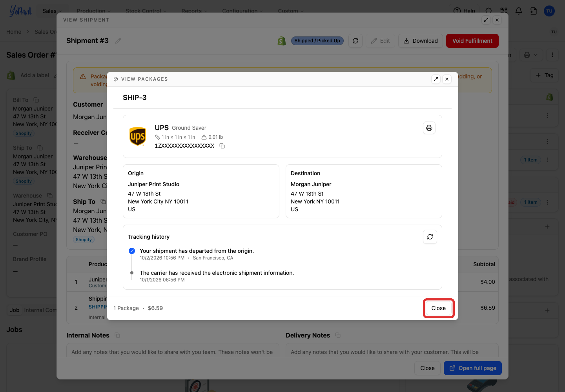Download the shipment documents
This screenshot has height=392, width=565.
tap(421, 41)
